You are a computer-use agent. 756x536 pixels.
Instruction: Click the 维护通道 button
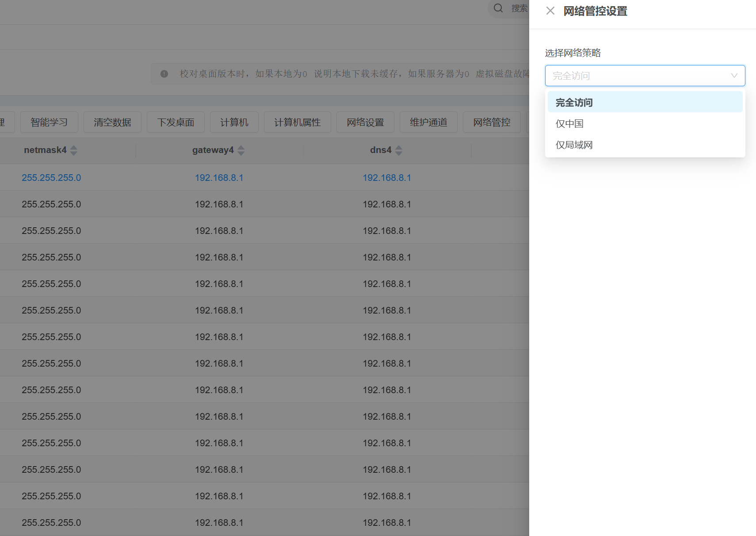point(428,123)
